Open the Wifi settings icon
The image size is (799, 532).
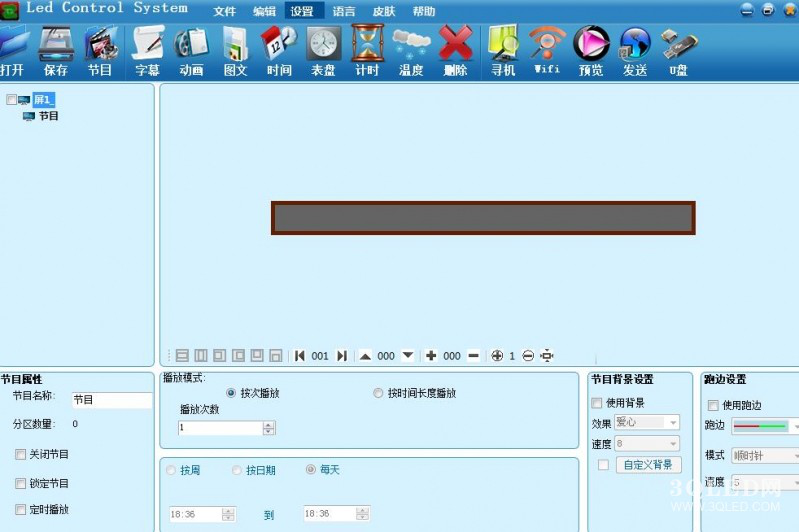click(547, 51)
